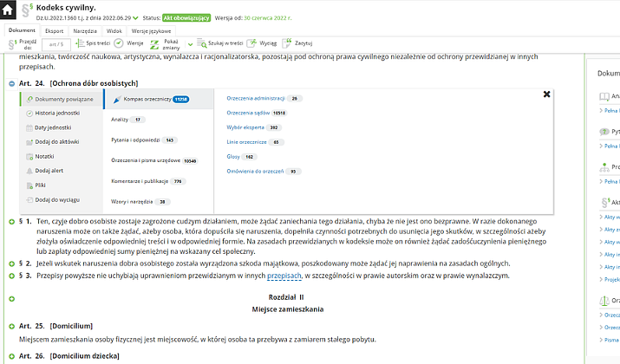Image resolution: width=620 pixels, height=364 pixels.
Task: Open Wersje version history tool
Action: [128, 43]
